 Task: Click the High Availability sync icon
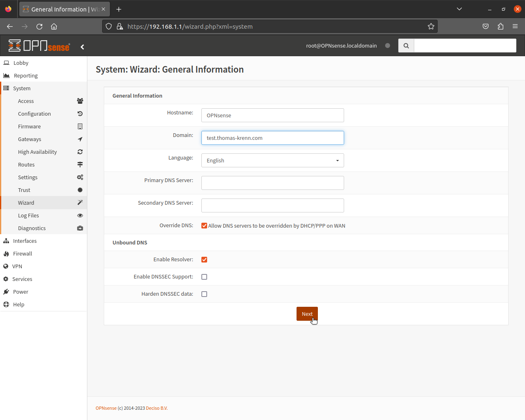point(80,152)
